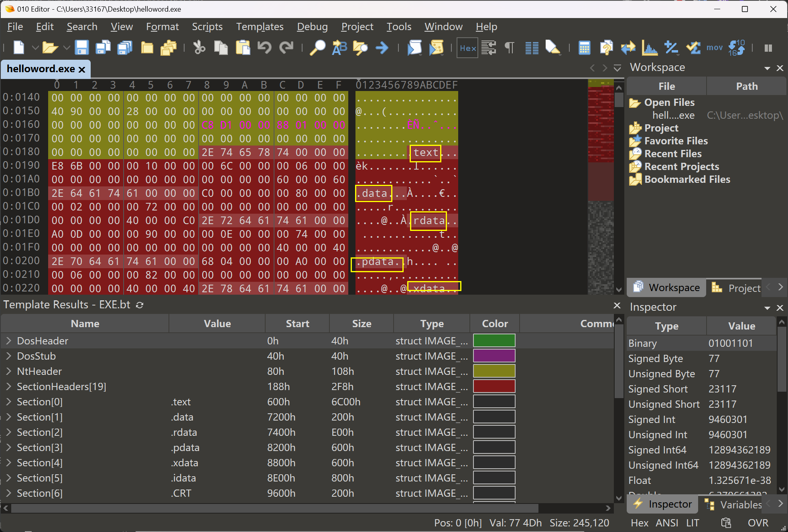Undo the last action with Undo arrow
This screenshot has width=788, height=532.
click(x=264, y=48)
